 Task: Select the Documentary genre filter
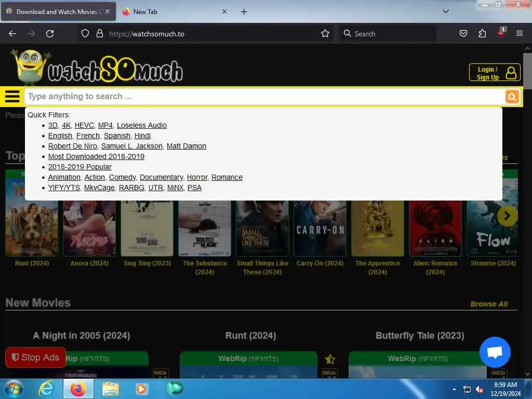[161, 177]
